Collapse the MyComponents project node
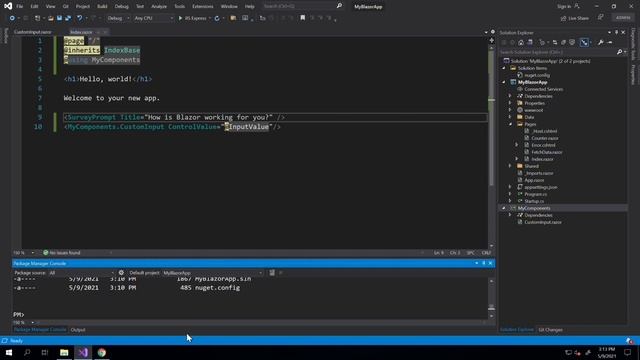 click(x=504, y=208)
